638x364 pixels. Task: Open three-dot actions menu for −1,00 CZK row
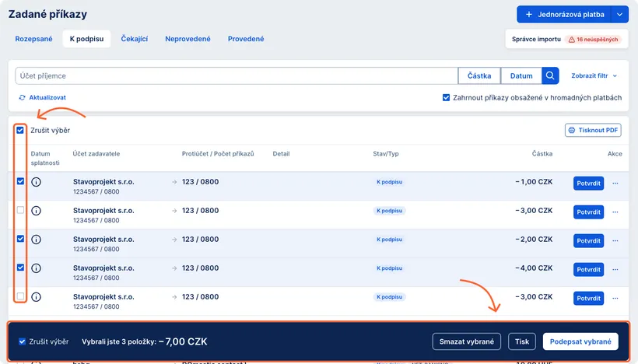click(615, 183)
